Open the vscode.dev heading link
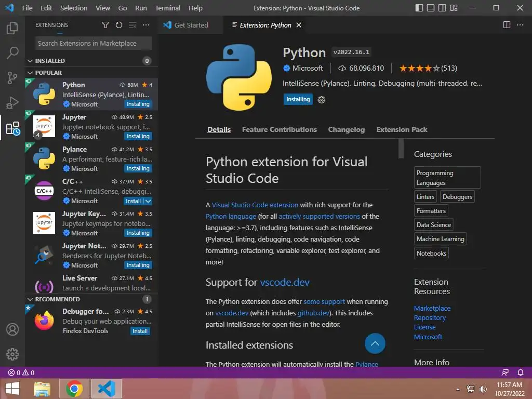Viewport: 532px width, 399px height. click(x=285, y=282)
